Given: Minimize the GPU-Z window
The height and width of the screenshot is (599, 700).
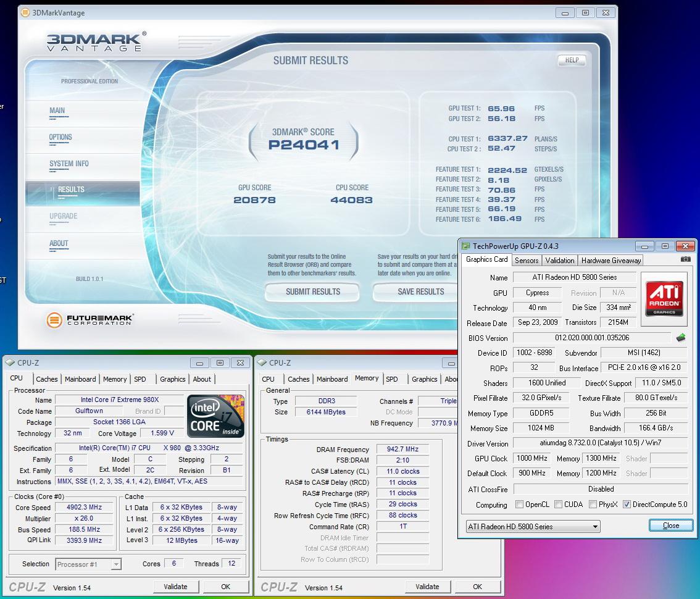Looking at the screenshot, I should pos(644,246).
